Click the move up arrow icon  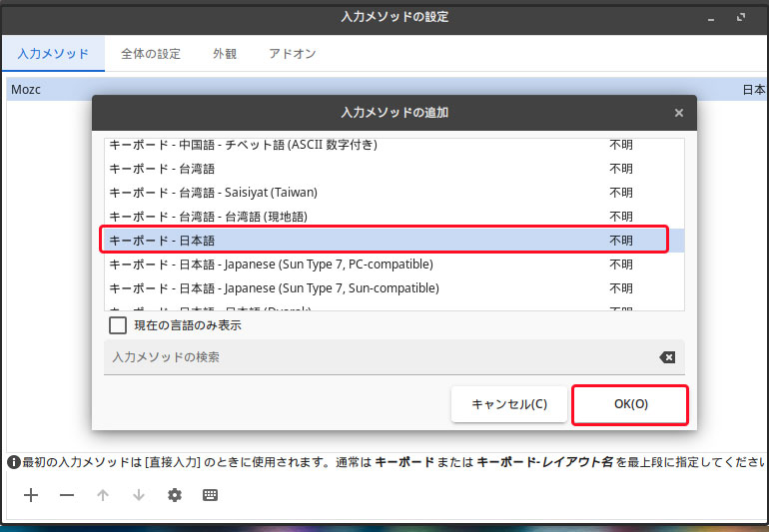pyautogui.click(x=103, y=495)
